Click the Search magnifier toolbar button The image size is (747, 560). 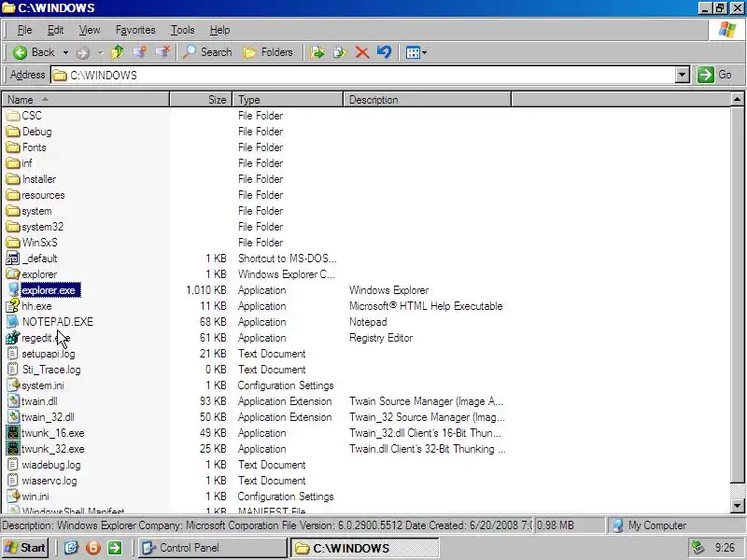point(207,52)
